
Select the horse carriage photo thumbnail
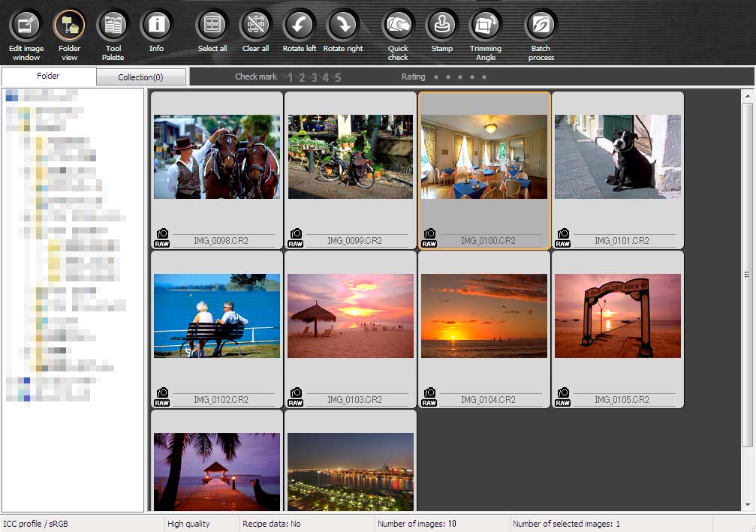tap(217, 157)
